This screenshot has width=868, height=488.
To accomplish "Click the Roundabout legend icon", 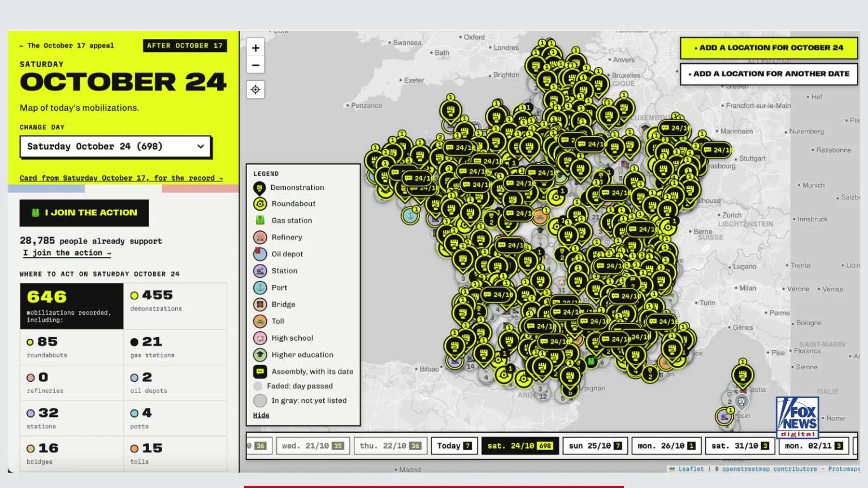I will tap(260, 204).
